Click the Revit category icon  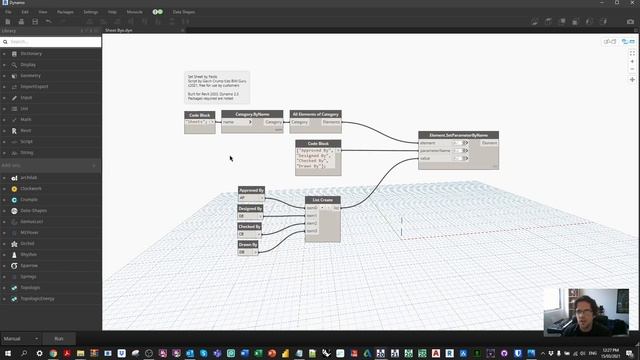pos(14,131)
